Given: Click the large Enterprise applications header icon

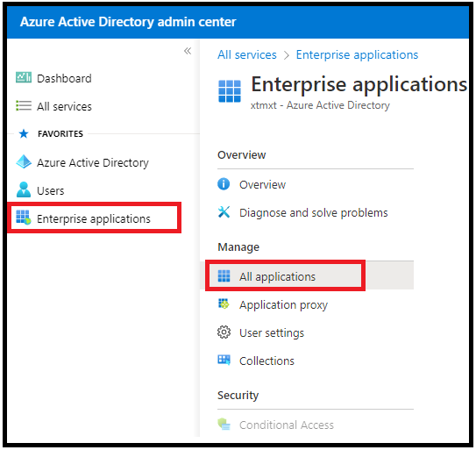Looking at the screenshot, I should pyautogui.click(x=230, y=91).
